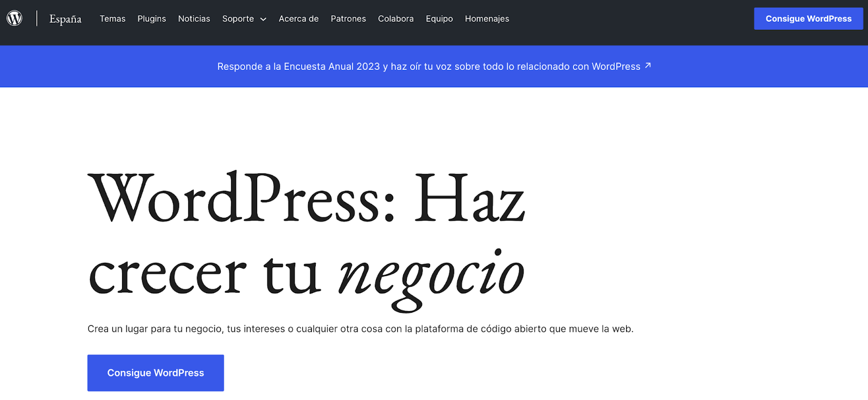The width and height of the screenshot is (868, 400).
Task: Open the Homenajes menu item
Action: pos(487,18)
